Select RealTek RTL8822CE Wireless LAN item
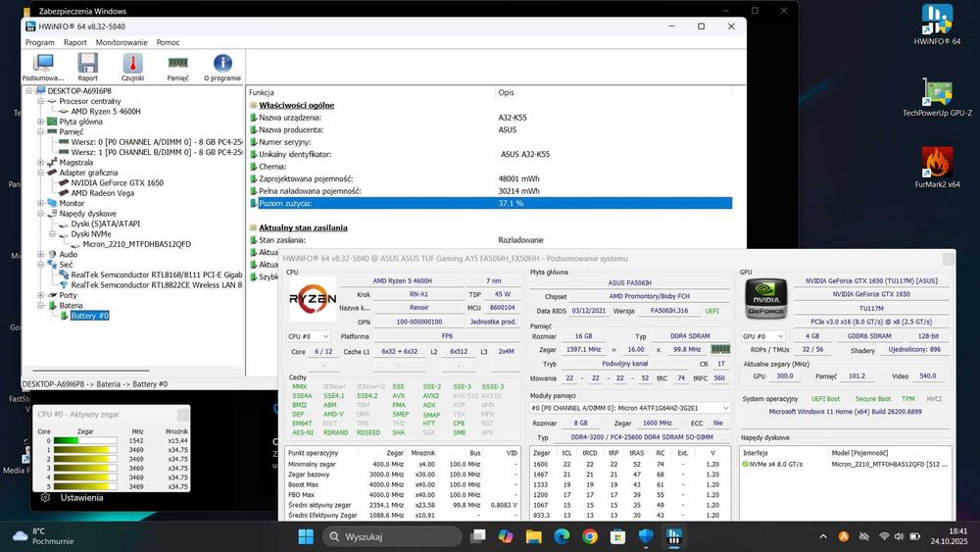The width and height of the screenshot is (980, 552). pos(156,285)
